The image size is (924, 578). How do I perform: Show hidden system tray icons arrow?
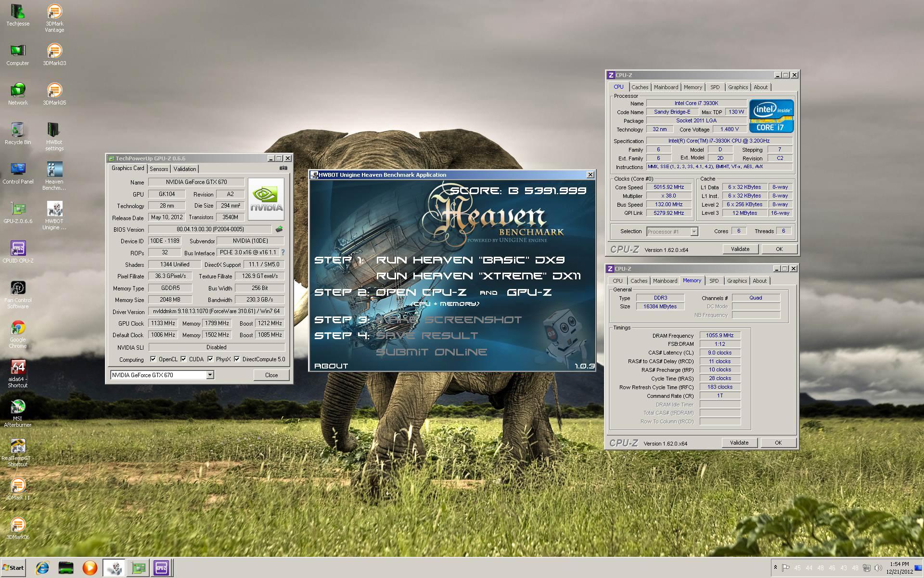coord(775,567)
